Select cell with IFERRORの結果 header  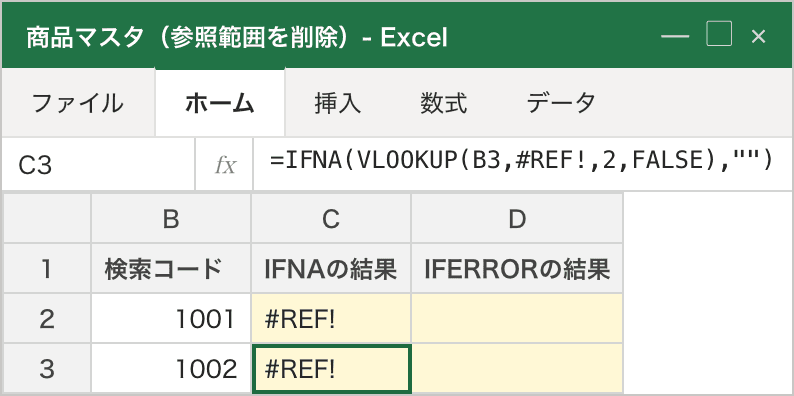(517, 268)
